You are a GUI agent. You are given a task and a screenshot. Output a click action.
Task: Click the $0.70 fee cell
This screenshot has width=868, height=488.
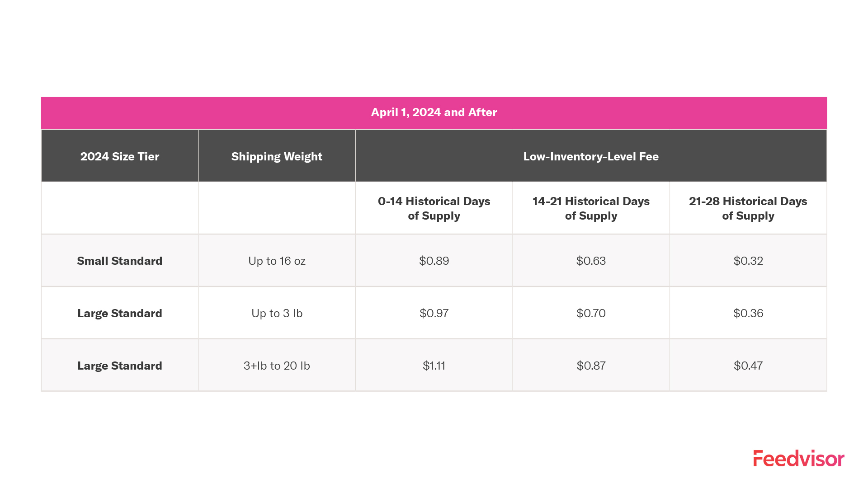pyautogui.click(x=591, y=313)
